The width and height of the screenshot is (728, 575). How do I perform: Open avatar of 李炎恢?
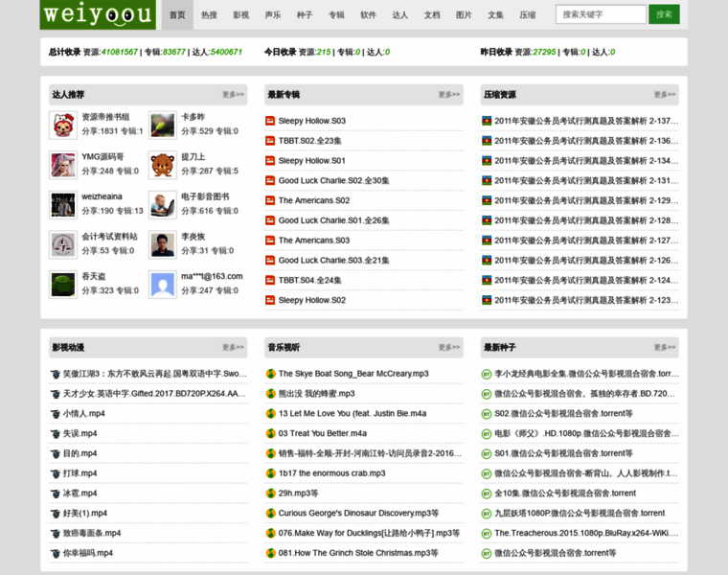(163, 244)
